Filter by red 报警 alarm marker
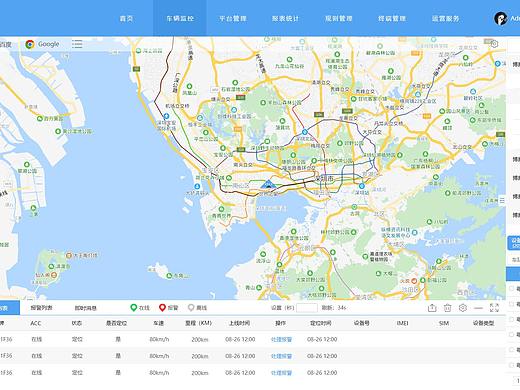The image size is (520, 390). click(168, 308)
